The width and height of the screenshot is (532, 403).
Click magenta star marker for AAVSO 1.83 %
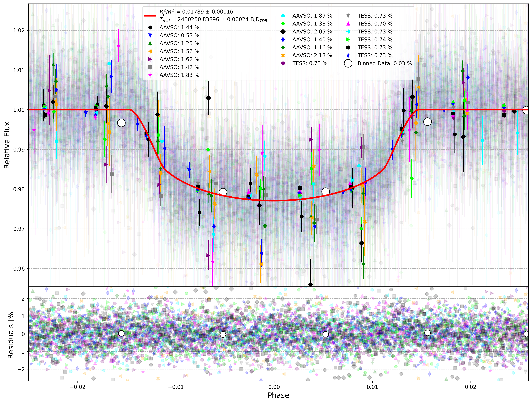150,75
